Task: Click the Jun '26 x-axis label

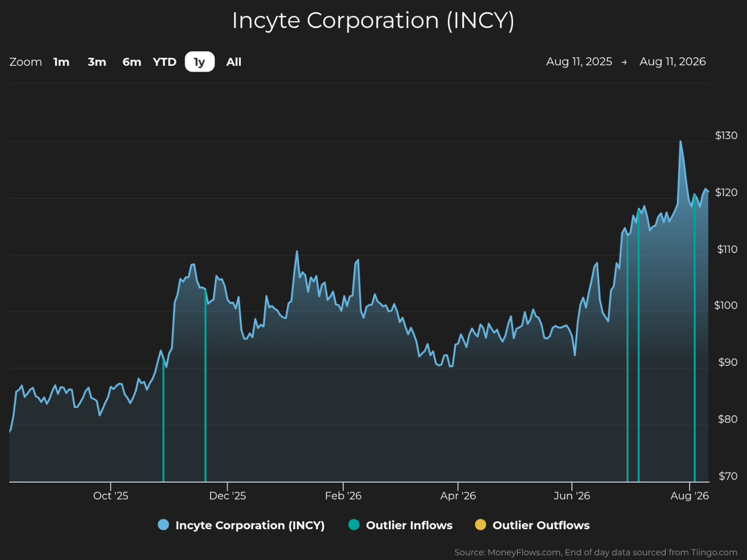Action: pos(572,496)
